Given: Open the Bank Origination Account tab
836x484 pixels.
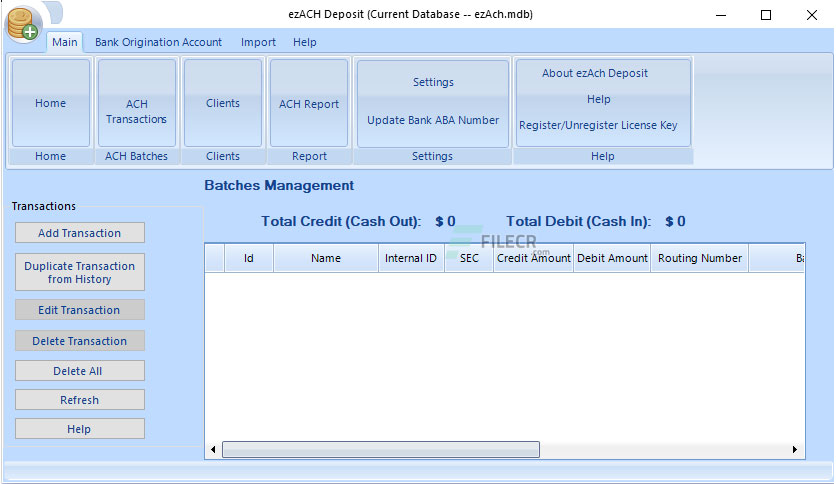Looking at the screenshot, I should [x=158, y=42].
